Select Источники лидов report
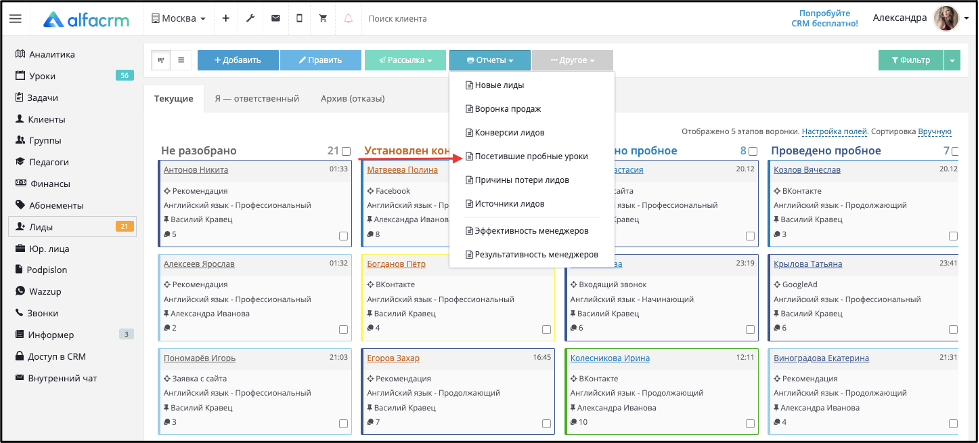The image size is (979, 443). point(504,203)
